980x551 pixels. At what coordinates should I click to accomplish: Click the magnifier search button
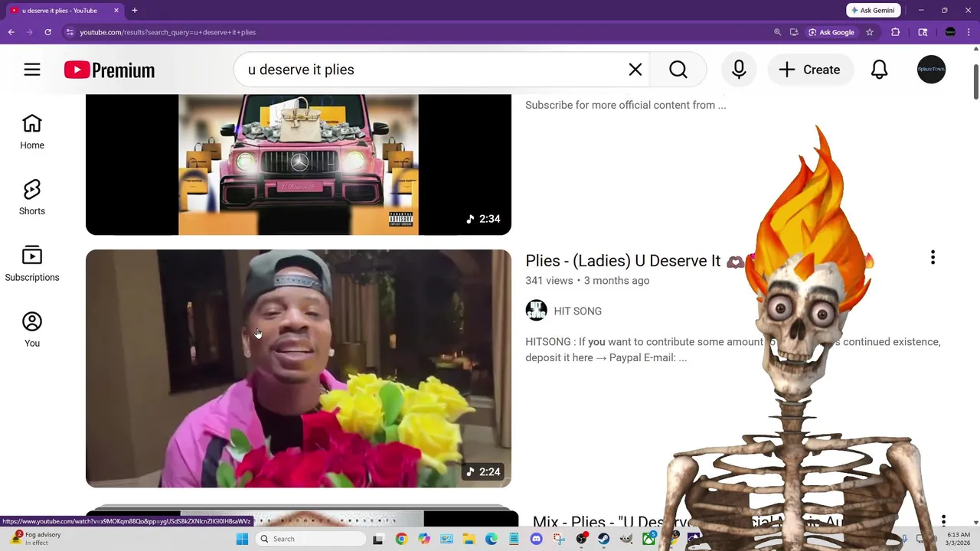coord(678,70)
